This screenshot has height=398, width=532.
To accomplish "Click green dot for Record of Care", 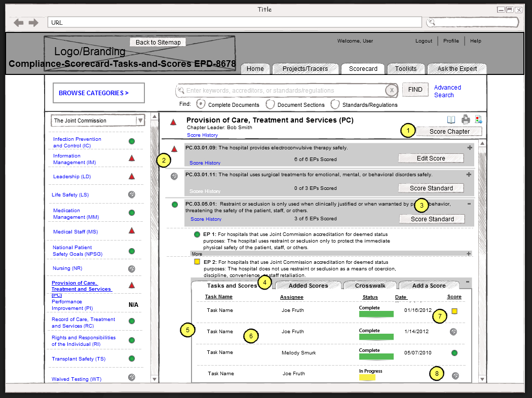I will (132, 321).
